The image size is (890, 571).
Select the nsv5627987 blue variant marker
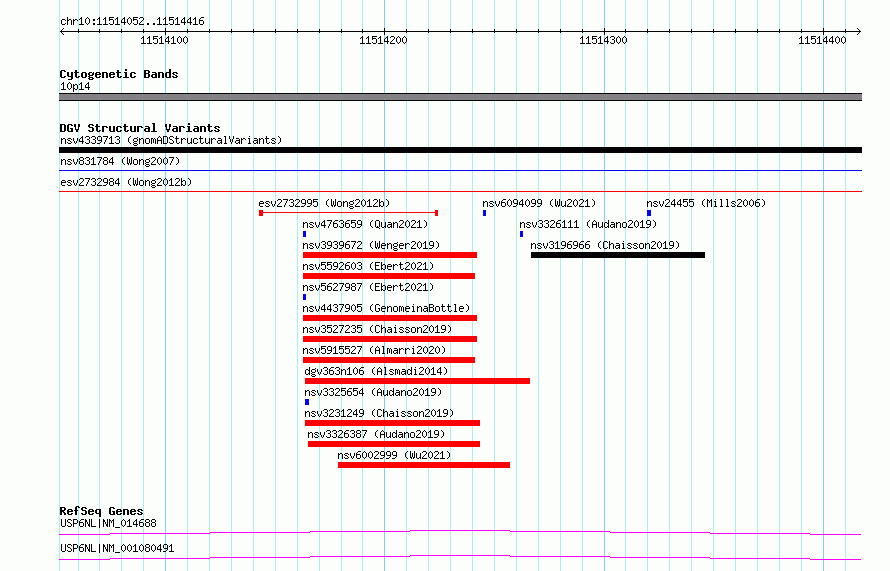click(305, 297)
